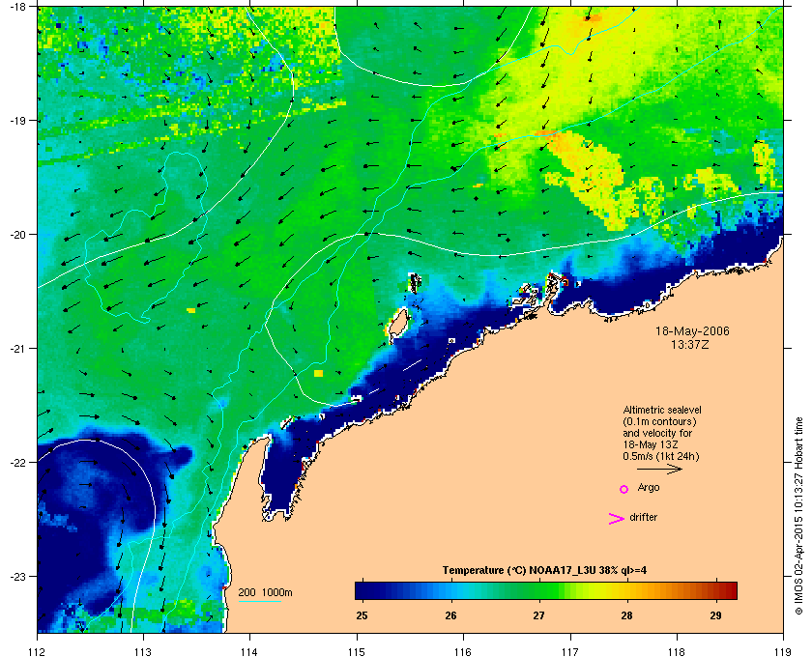
Task: Click the magenta drifter arrowhead legend symbol
Action: pos(617,519)
